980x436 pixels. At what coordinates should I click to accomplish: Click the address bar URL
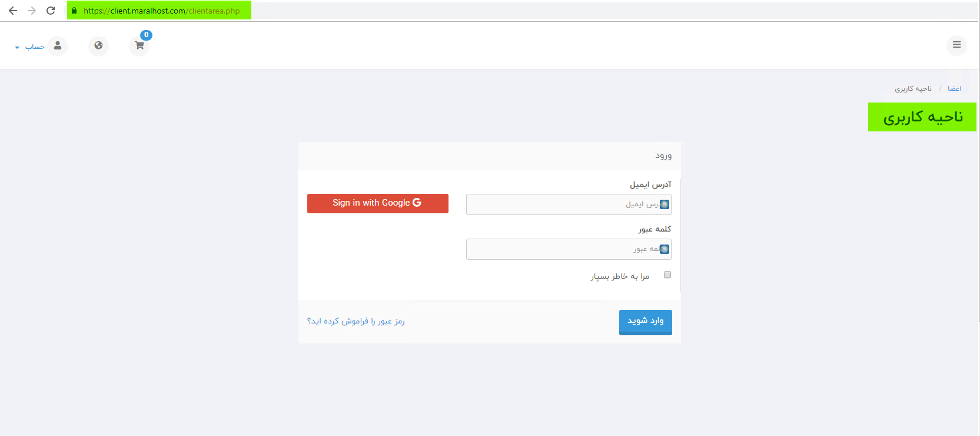coord(161,11)
